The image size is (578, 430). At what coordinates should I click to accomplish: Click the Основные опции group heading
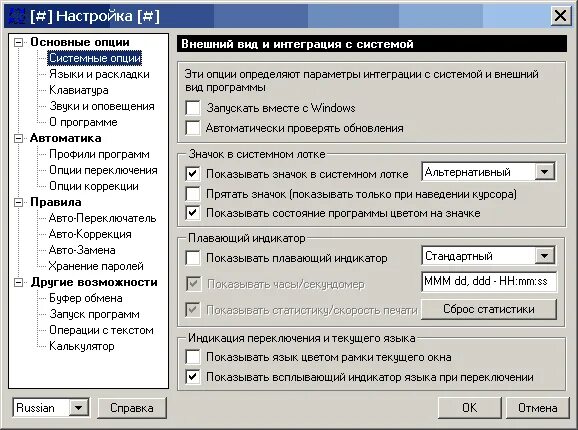click(x=80, y=42)
